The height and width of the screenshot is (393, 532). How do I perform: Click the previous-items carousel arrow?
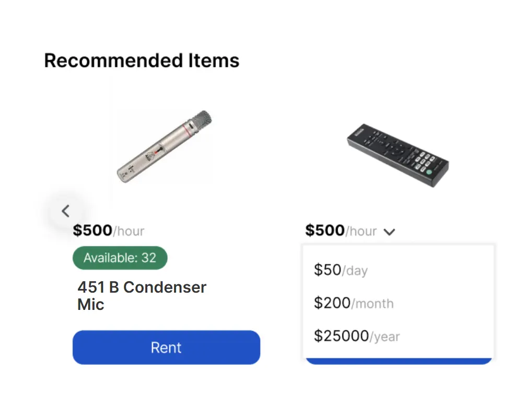point(65,211)
